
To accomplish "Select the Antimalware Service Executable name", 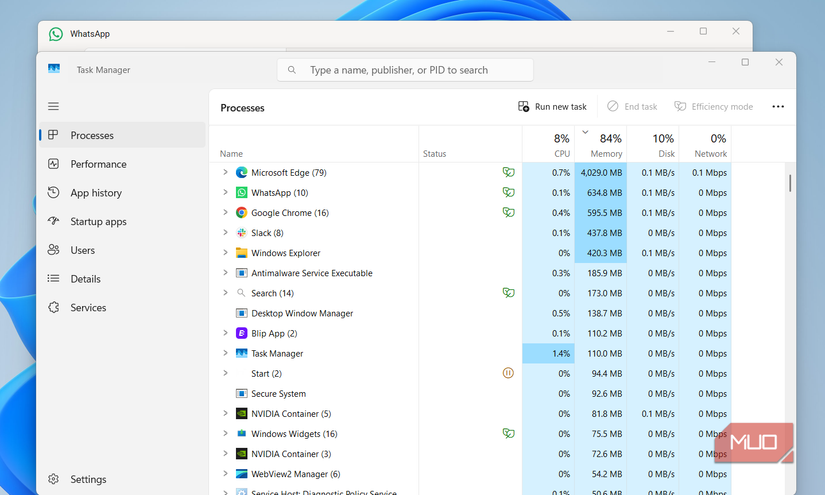I will click(311, 273).
